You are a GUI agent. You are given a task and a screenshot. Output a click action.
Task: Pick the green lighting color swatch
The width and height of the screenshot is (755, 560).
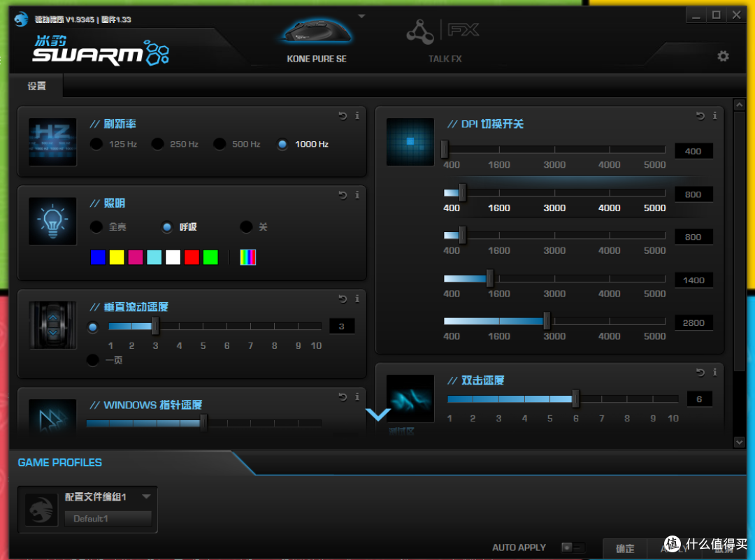[x=210, y=257]
